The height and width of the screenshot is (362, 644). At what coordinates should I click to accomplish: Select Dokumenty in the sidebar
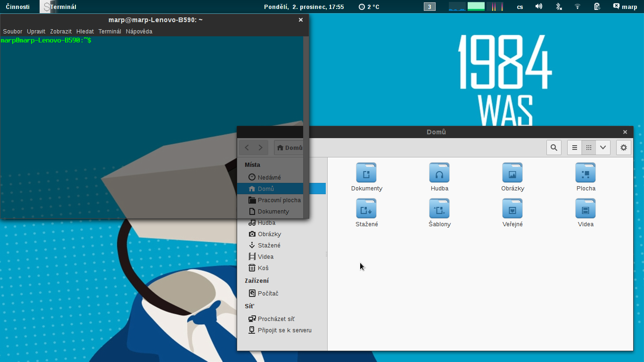281,211
